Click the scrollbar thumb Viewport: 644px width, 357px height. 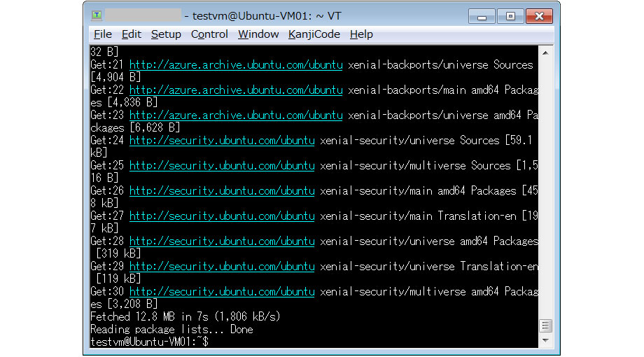(x=545, y=326)
